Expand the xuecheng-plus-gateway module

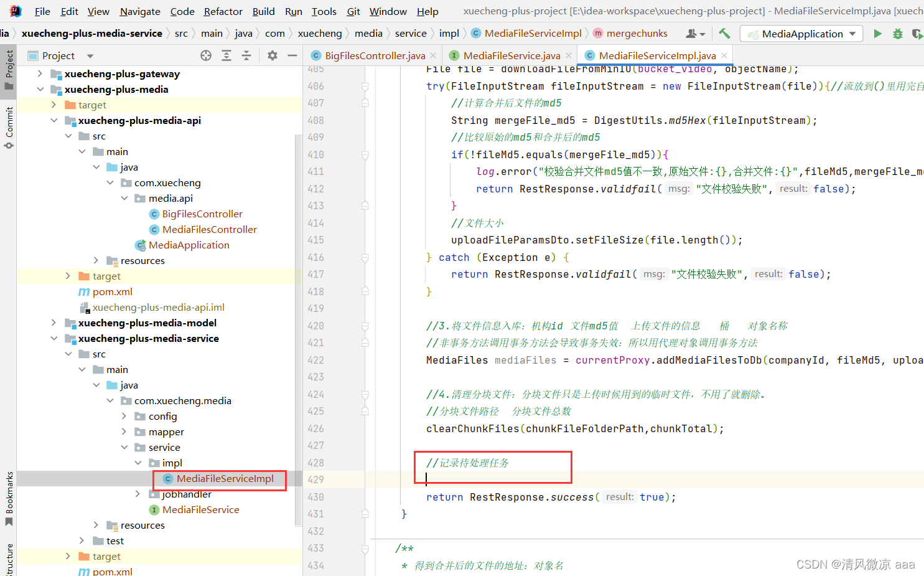(x=40, y=73)
